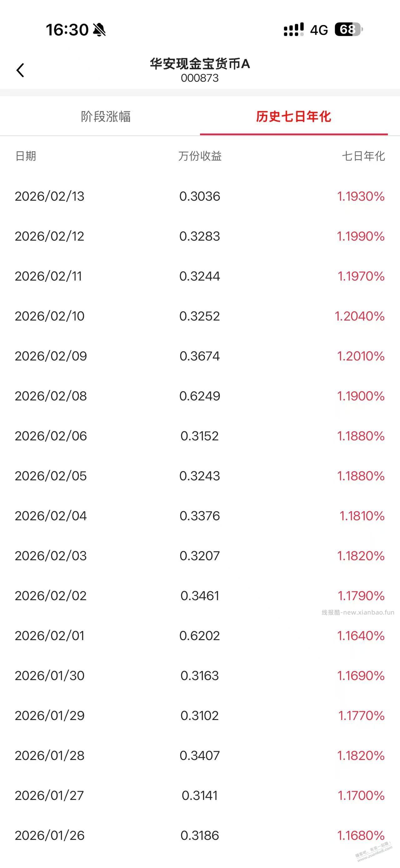This screenshot has height=868, width=400.
Task: Tap the battery level indicator
Action: pos(348,30)
